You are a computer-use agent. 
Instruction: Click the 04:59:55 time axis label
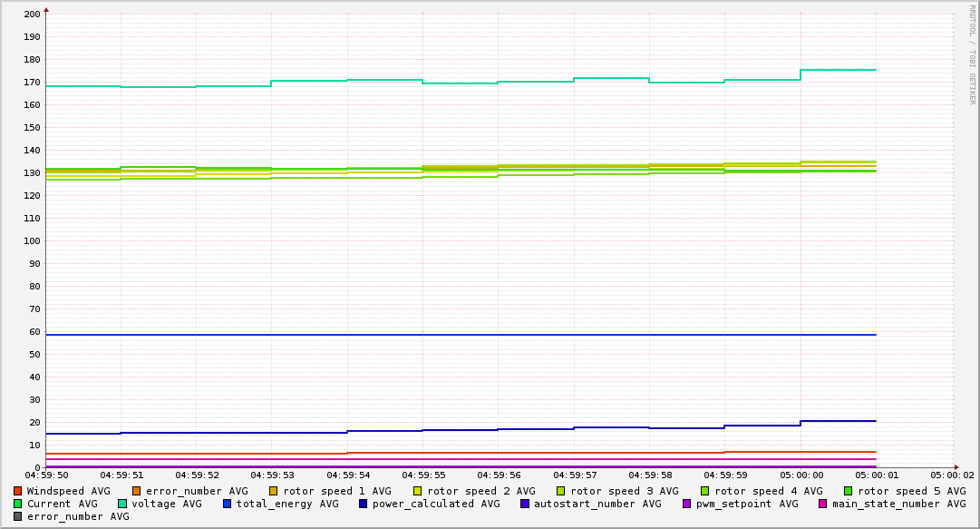coord(423,475)
